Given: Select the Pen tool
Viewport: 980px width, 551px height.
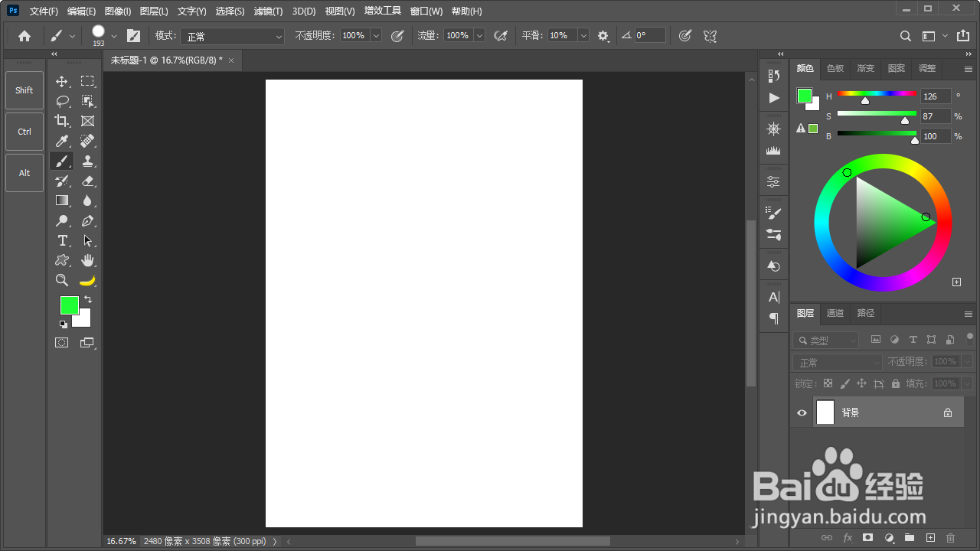Looking at the screenshot, I should point(87,220).
